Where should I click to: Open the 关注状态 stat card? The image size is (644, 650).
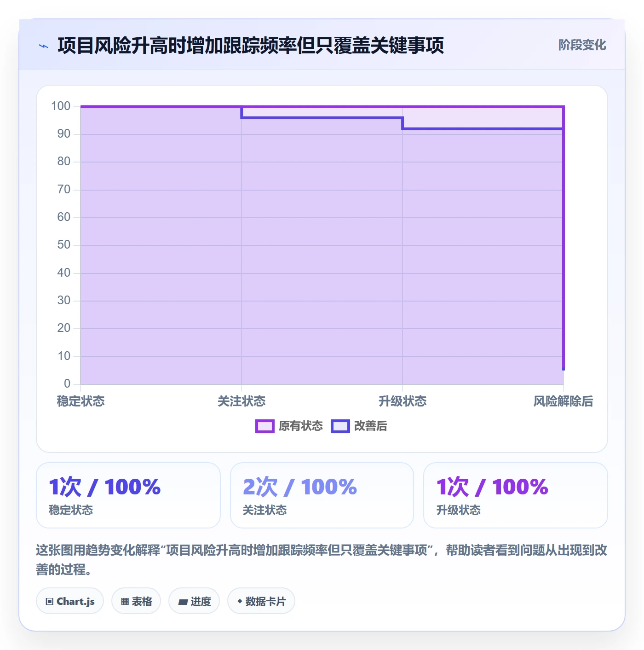tap(322, 495)
